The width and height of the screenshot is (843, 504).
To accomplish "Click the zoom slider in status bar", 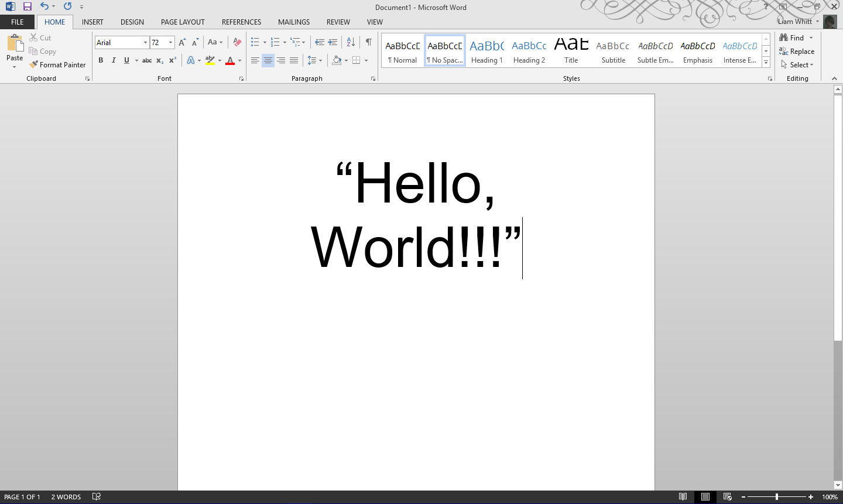I will (x=777, y=497).
